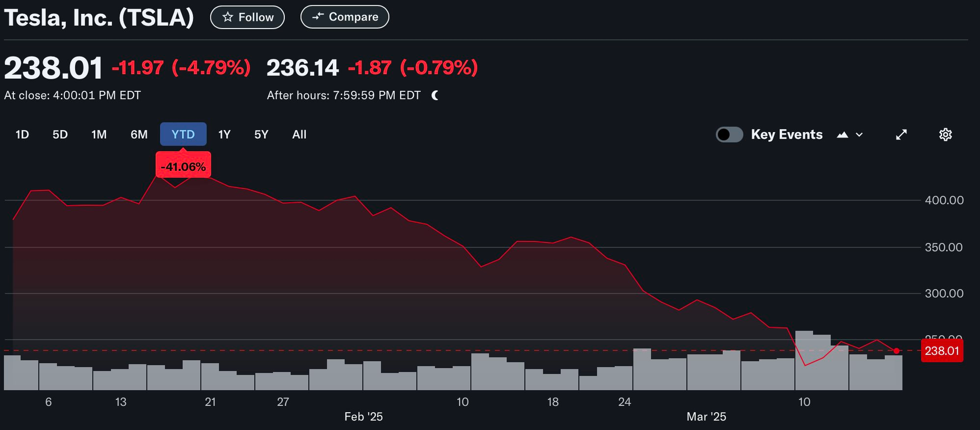Click the 21 date label on x-axis
This screenshot has height=430, width=980.
(210, 402)
